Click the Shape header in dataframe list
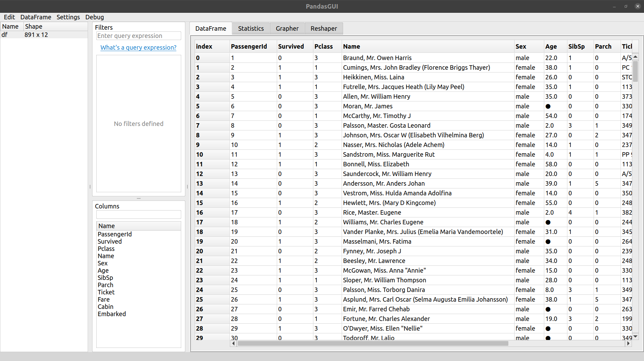The height and width of the screenshot is (361, 644). click(x=56, y=27)
